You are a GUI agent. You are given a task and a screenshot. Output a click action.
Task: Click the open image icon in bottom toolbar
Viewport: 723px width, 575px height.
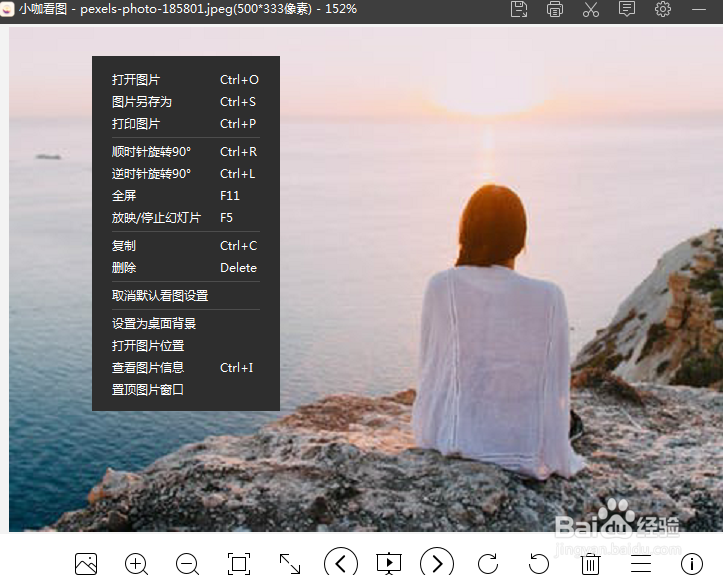pos(86,563)
